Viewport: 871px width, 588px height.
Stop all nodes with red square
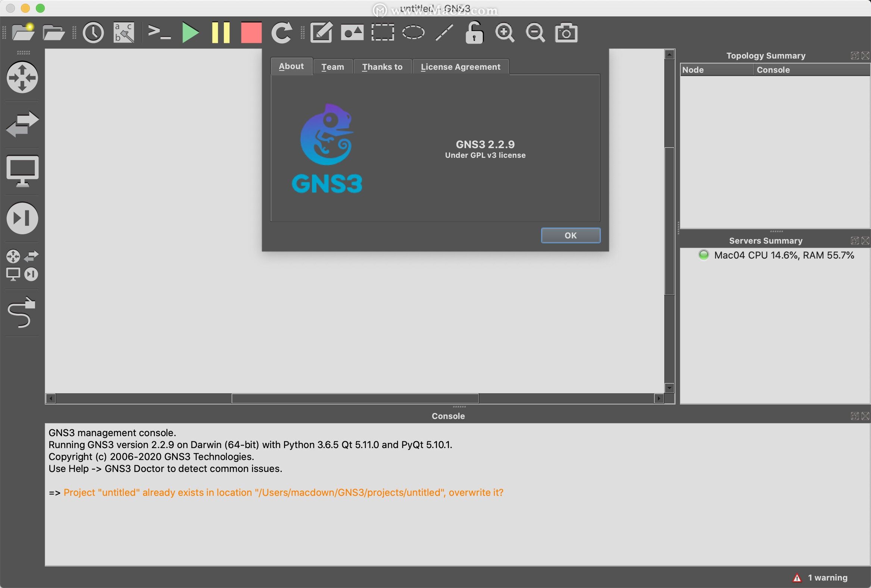click(x=251, y=32)
